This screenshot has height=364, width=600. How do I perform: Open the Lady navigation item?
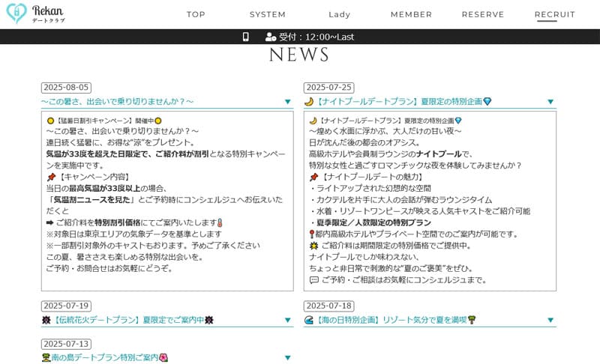coord(340,14)
